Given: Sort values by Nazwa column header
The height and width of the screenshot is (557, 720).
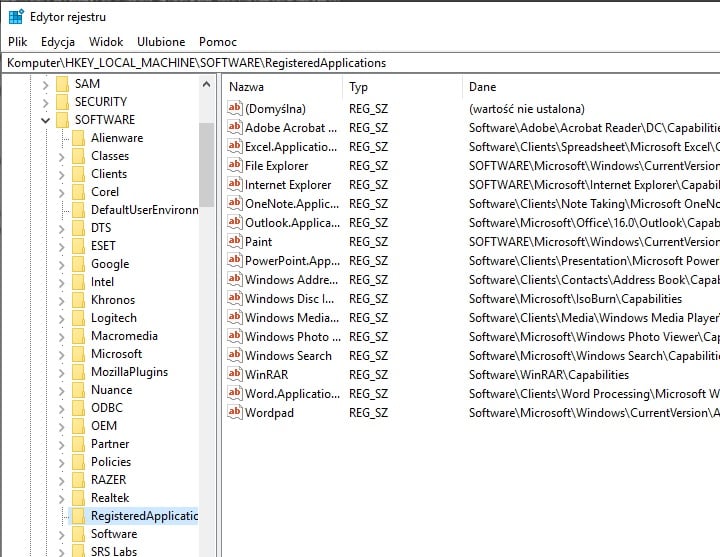Looking at the screenshot, I should coord(280,87).
